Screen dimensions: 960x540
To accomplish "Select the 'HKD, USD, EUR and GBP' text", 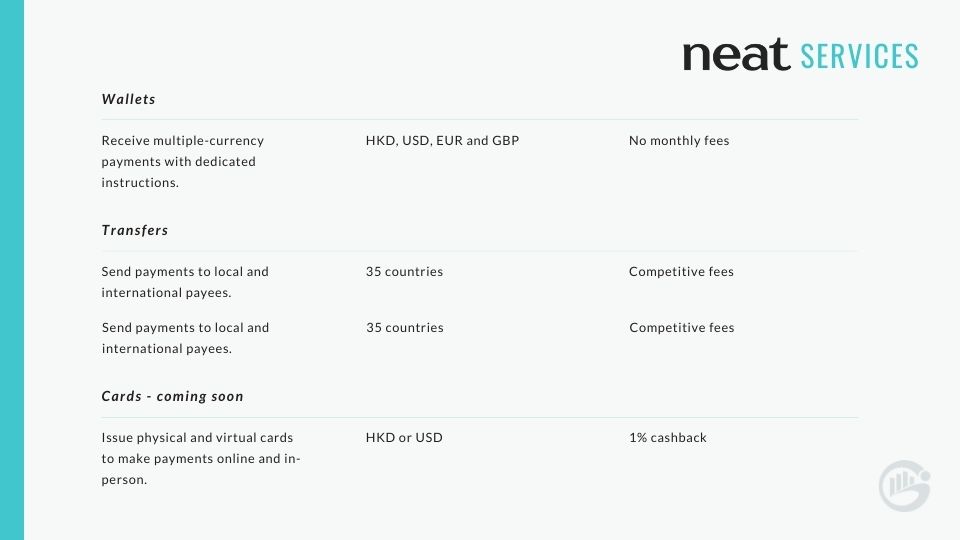I will 442,141.
